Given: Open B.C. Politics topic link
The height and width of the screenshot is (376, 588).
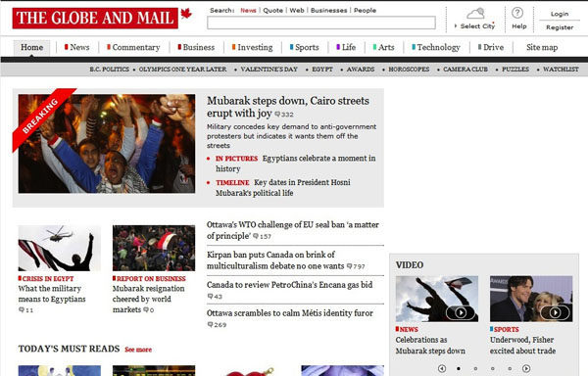Looking at the screenshot, I should coord(109,70).
